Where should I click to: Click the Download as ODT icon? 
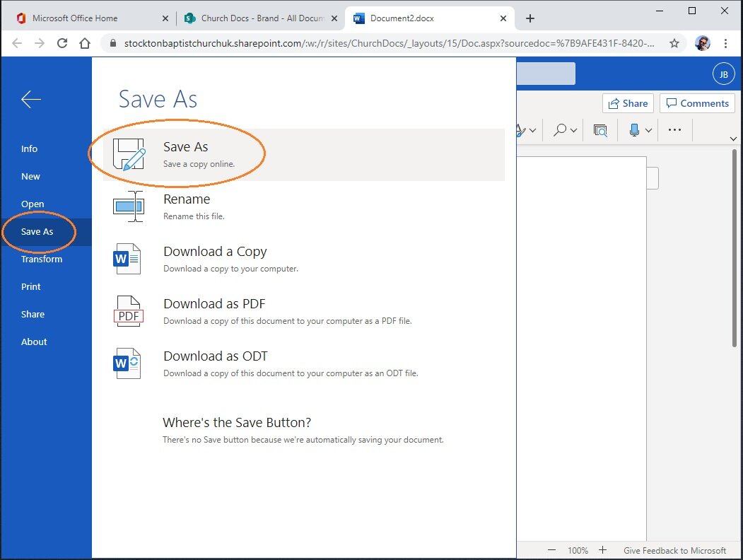(127, 363)
